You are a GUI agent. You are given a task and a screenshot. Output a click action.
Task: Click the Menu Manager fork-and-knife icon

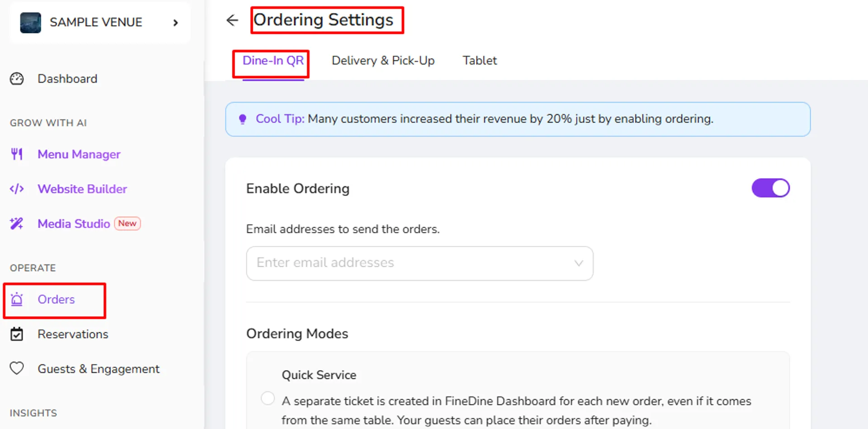17,154
